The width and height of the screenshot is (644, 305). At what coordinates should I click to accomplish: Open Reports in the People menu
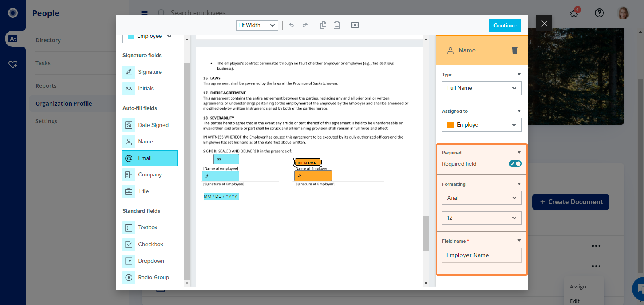pyautogui.click(x=46, y=86)
